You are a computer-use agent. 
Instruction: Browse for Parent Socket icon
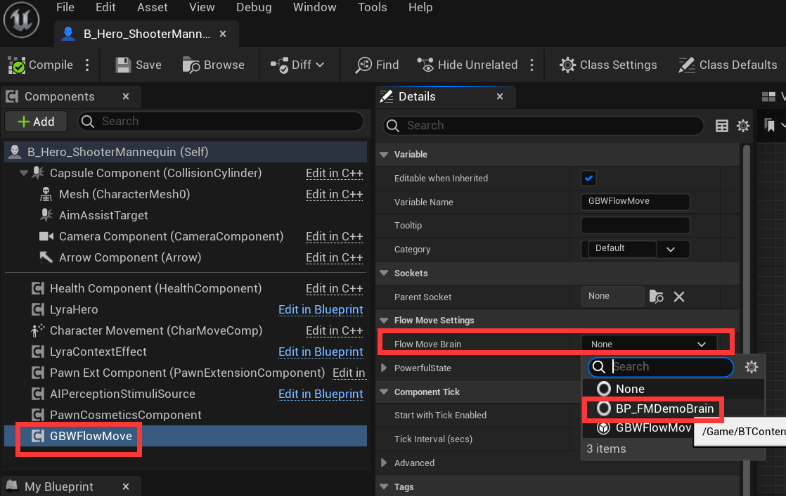(656, 297)
